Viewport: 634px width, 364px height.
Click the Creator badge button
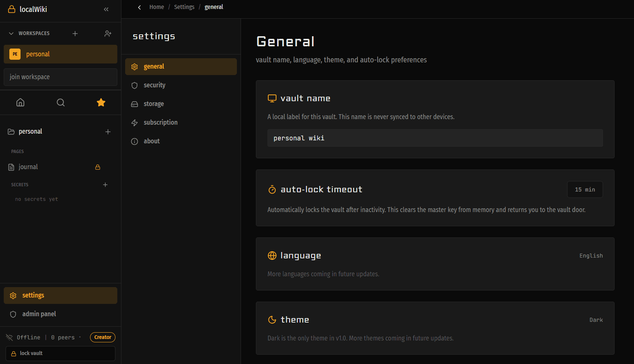click(x=102, y=337)
